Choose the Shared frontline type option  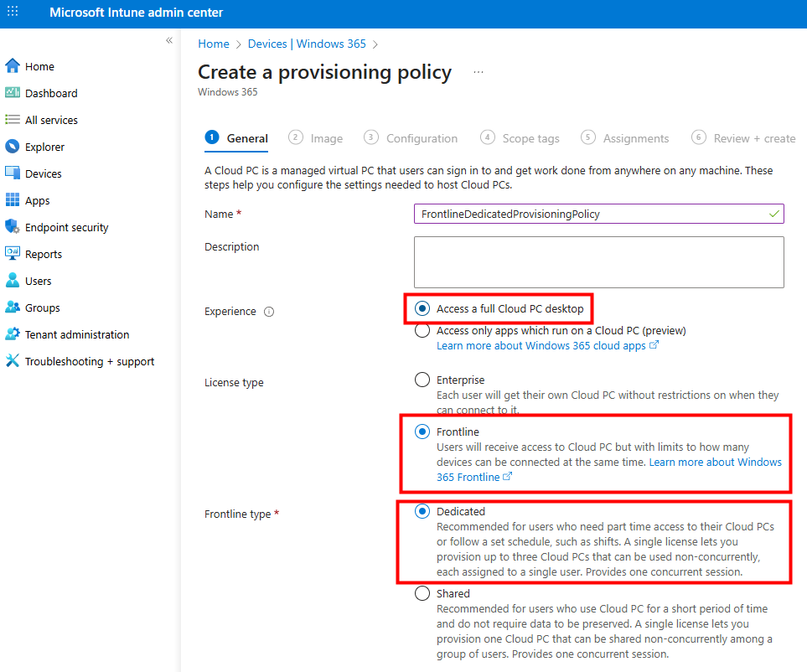pyautogui.click(x=423, y=593)
